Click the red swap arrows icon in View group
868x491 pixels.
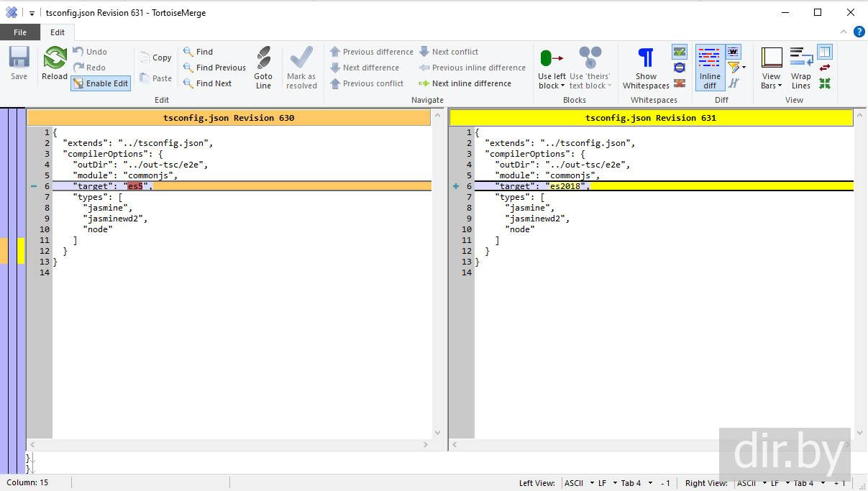click(x=825, y=68)
